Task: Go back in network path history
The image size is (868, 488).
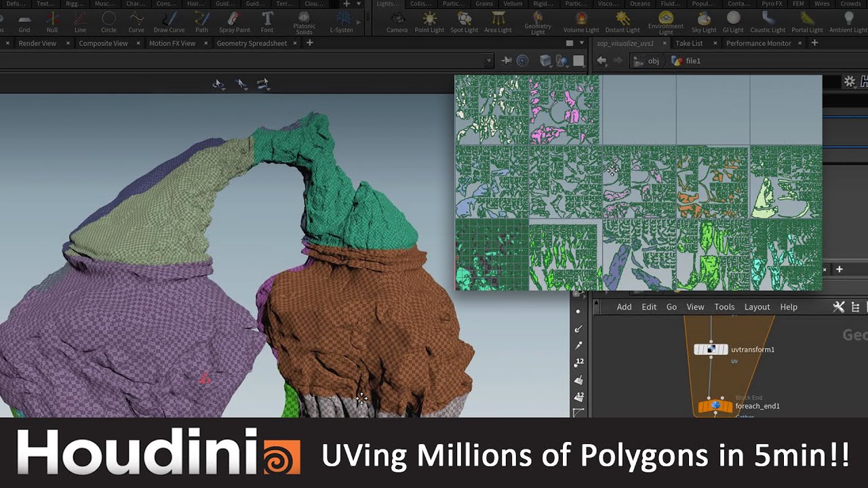Action: click(x=601, y=61)
